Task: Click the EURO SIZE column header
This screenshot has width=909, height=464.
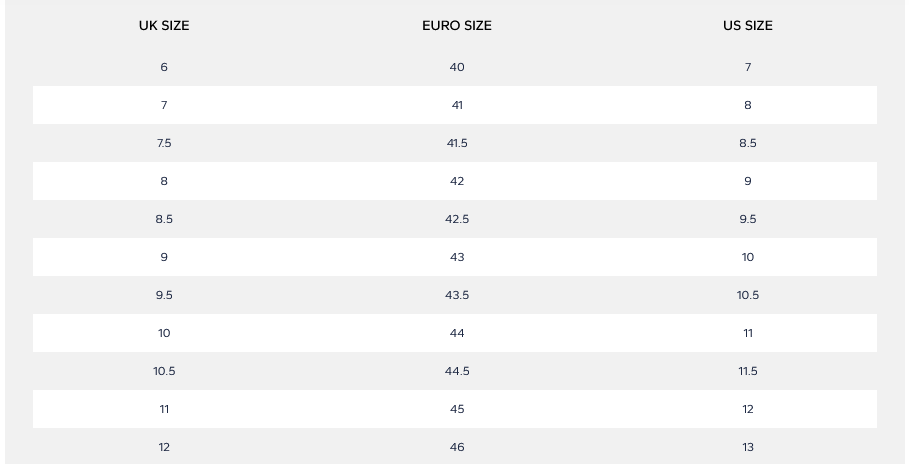Action: (457, 26)
